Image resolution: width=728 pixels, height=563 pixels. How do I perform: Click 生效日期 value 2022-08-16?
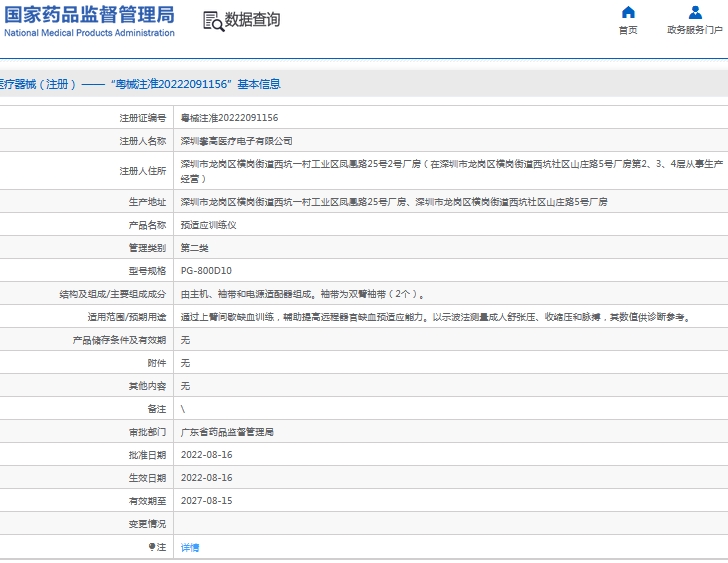click(x=206, y=478)
